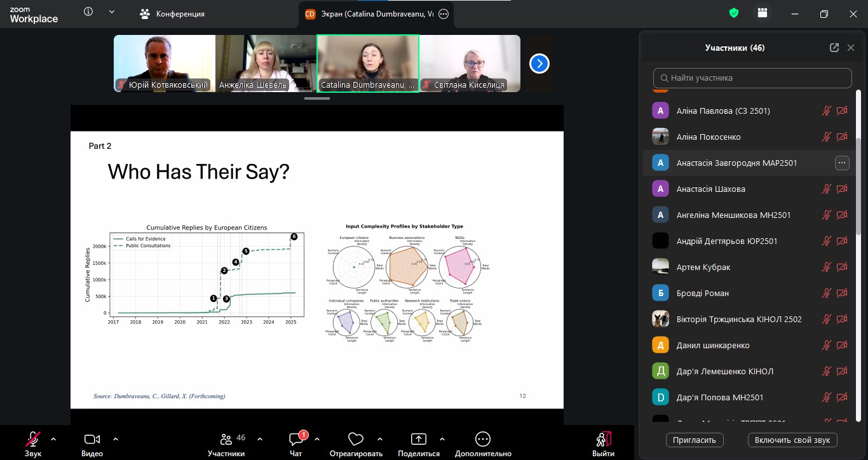868x460 pixels.
Task: Toggle the camera with the Видео button
Action: (x=92, y=439)
